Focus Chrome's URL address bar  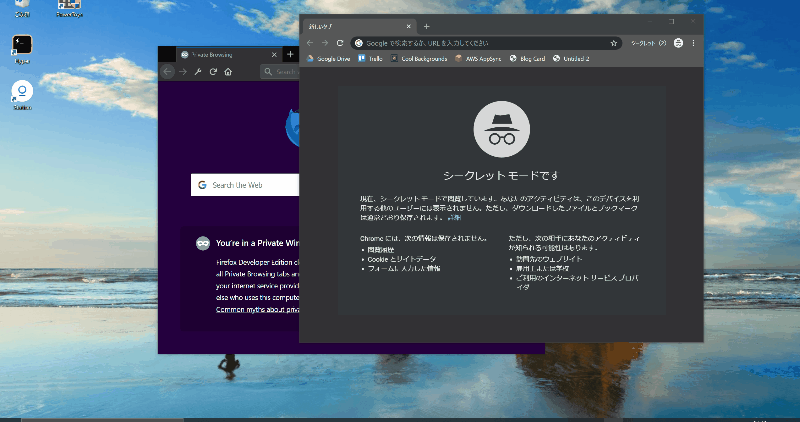486,43
